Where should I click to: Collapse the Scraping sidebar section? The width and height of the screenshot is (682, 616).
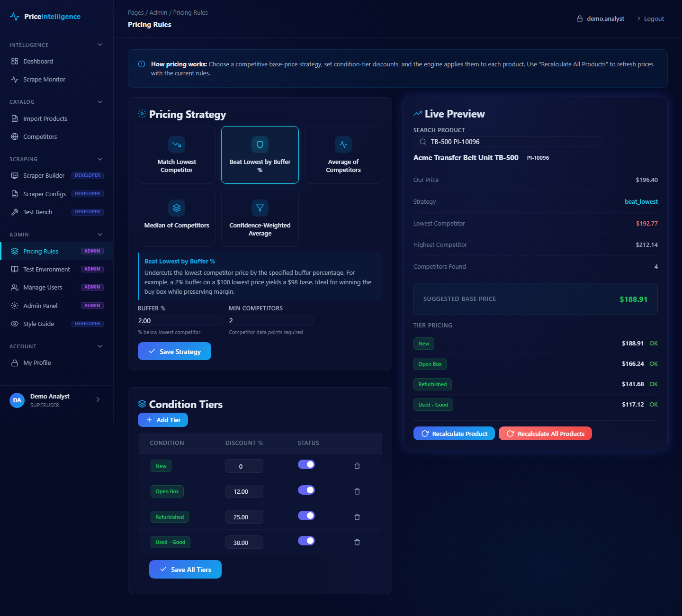(100, 159)
